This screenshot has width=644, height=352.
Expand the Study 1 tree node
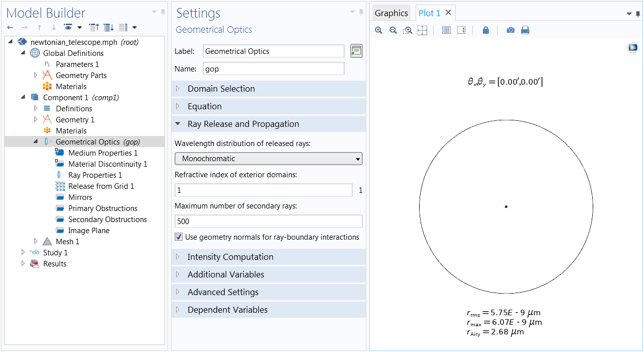(23, 253)
